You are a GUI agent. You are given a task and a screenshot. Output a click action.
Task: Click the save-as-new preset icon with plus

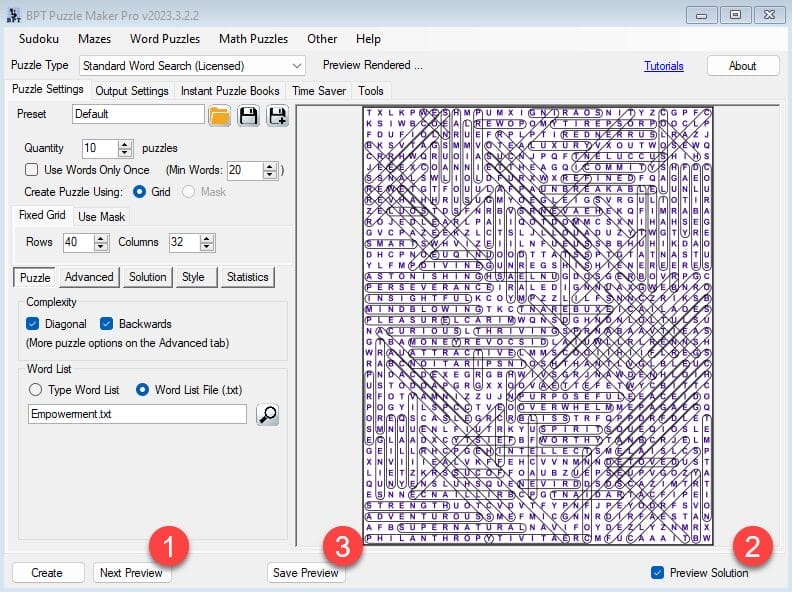pyautogui.click(x=276, y=115)
